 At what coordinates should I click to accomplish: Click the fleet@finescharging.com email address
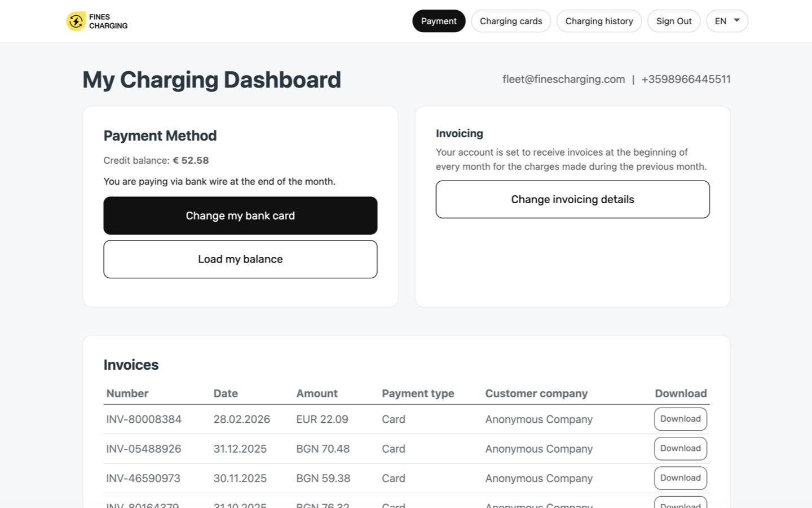tap(563, 79)
